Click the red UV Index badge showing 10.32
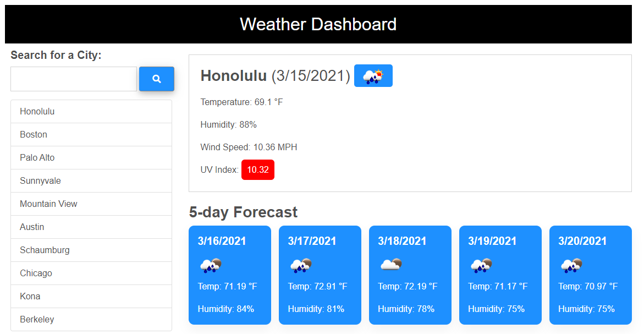This screenshot has height=334, width=644. pos(257,169)
